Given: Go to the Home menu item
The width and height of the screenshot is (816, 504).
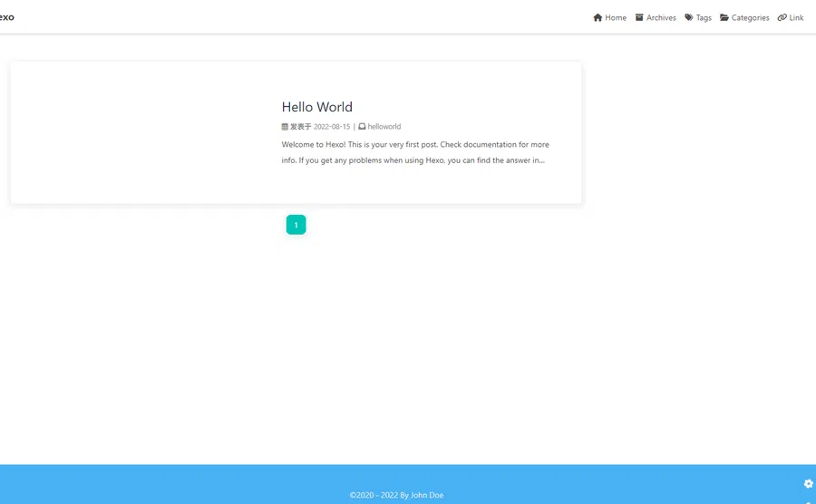Looking at the screenshot, I should tap(610, 18).
